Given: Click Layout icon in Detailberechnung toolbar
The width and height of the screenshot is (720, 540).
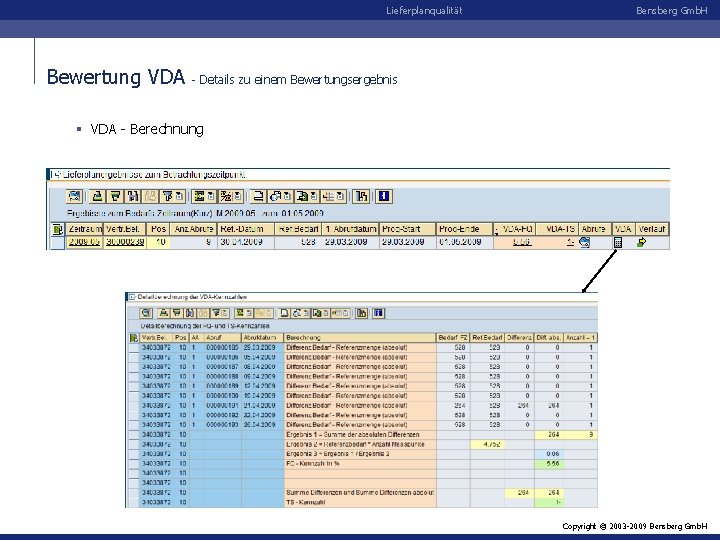Looking at the screenshot, I should [x=337, y=313].
